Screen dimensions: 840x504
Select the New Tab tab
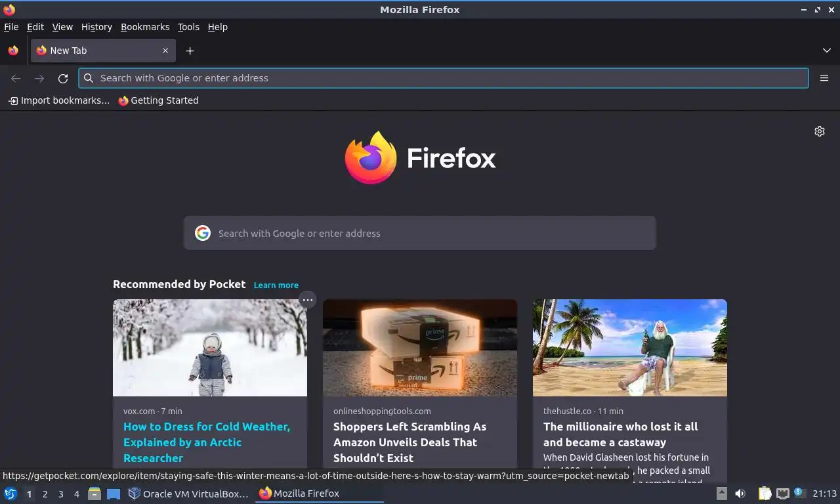coord(103,51)
